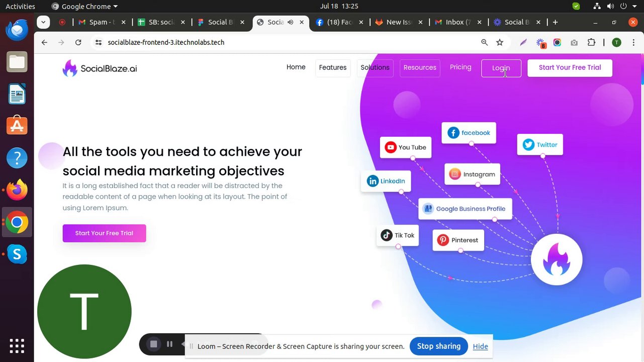Screen dimensions: 644x362
Task: Open the Activities overview
Action: click(20, 7)
